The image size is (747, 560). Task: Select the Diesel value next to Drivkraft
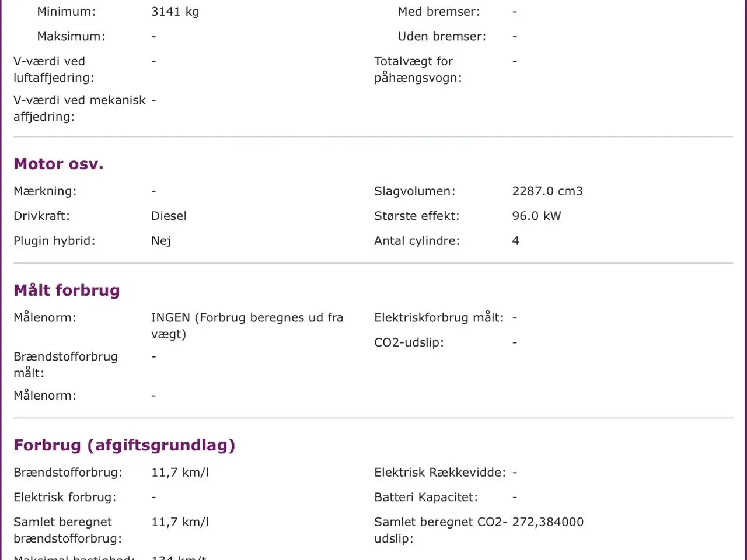(x=169, y=216)
